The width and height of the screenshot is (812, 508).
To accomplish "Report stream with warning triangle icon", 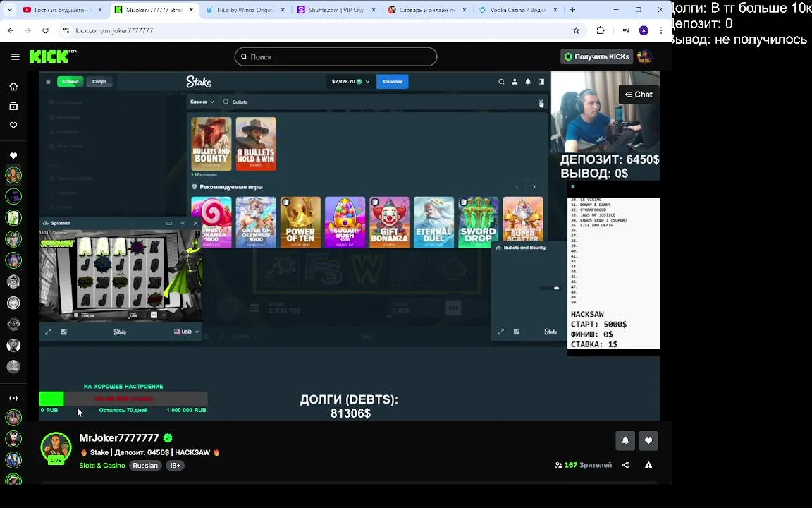I will 648,465.
